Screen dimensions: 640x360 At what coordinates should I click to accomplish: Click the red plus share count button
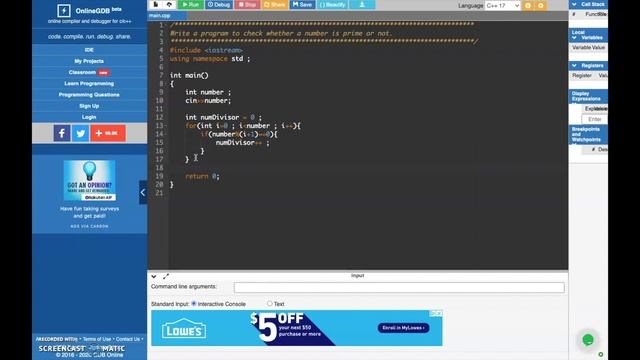coord(108,133)
